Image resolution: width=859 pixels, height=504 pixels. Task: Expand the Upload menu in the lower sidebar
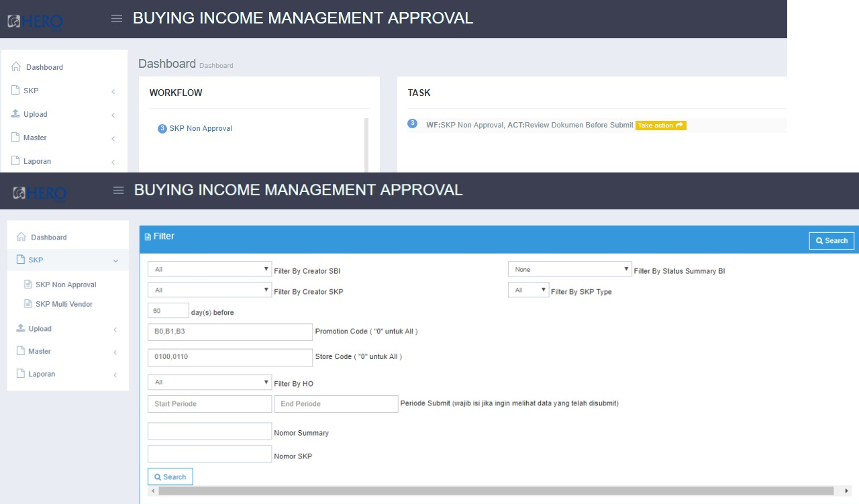[68, 329]
